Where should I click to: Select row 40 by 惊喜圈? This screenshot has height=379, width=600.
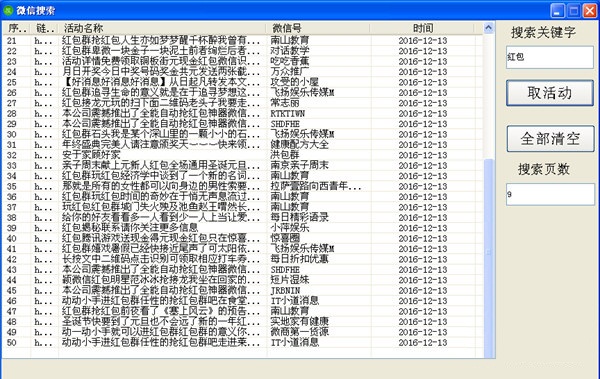[x=243, y=239]
